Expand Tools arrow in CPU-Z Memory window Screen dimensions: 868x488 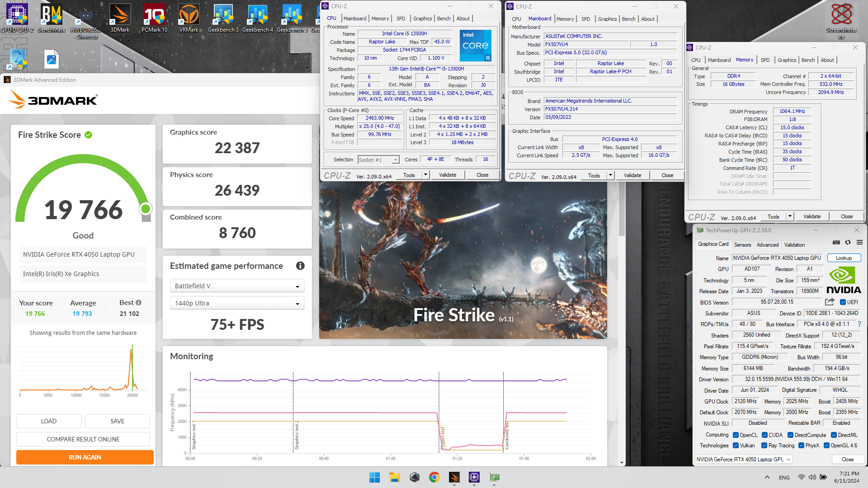point(790,216)
